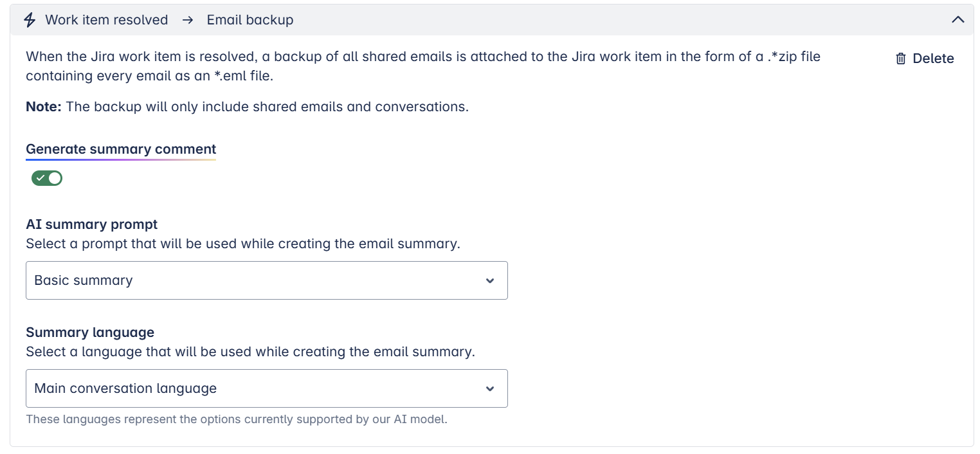
Task: Click the Main conversation language chevron arrow
Action: (x=490, y=388)
